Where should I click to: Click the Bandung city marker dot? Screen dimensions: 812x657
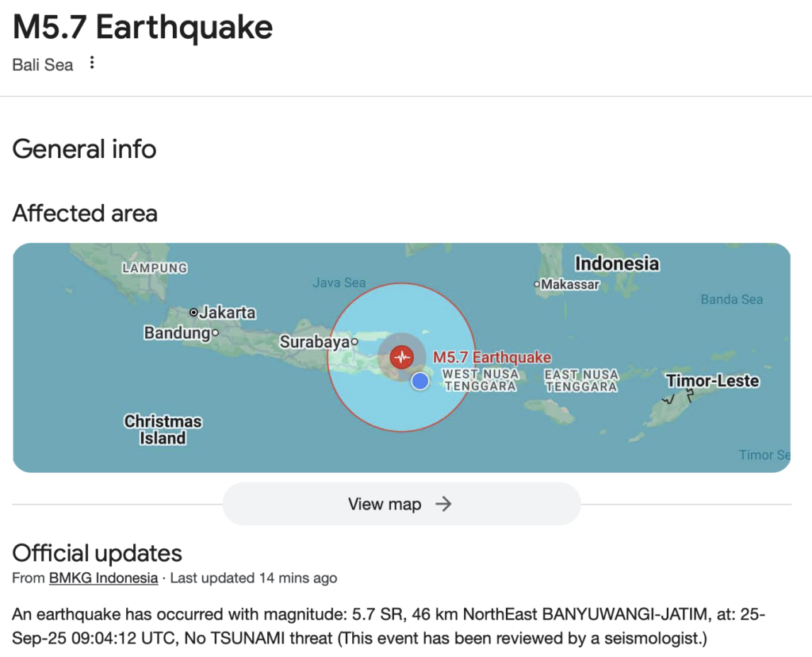(215, 333)
